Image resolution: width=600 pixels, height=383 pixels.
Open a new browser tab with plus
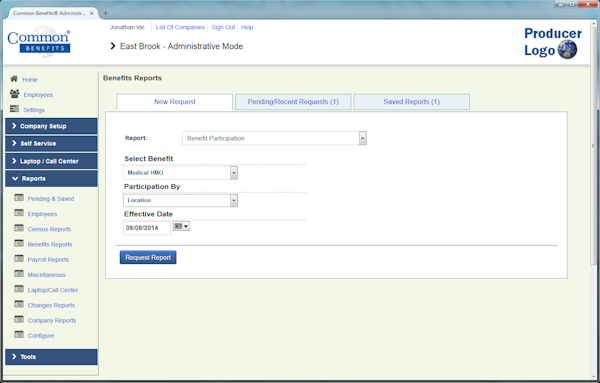tap(105, 13)
